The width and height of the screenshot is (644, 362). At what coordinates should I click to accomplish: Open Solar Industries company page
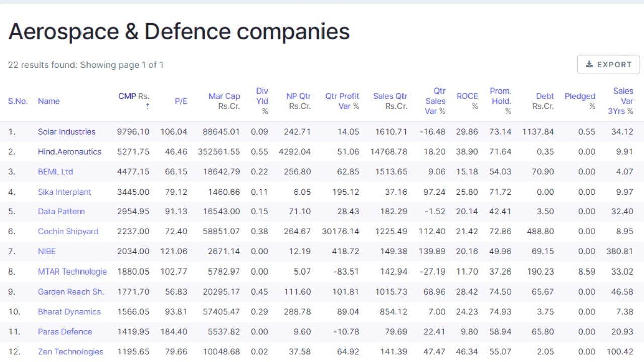point(66,132)
